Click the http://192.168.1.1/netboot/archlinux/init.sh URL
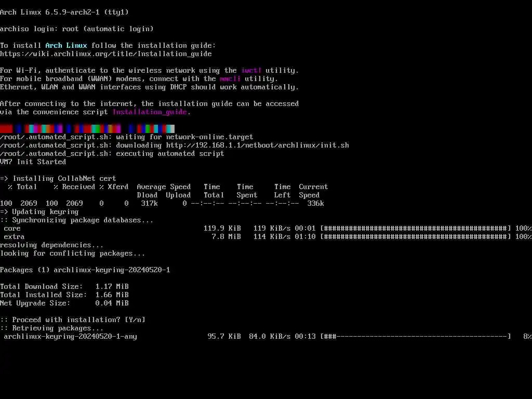 (258, 145)
